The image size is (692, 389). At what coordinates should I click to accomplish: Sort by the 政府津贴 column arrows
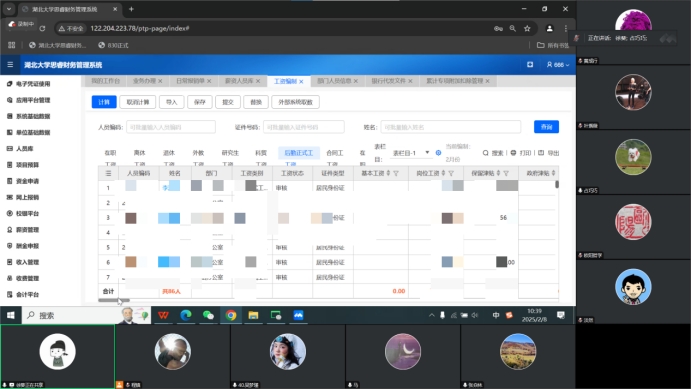[553, 173]
